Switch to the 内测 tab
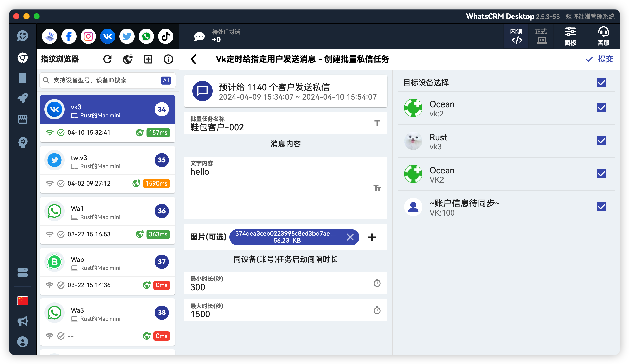 516,36
